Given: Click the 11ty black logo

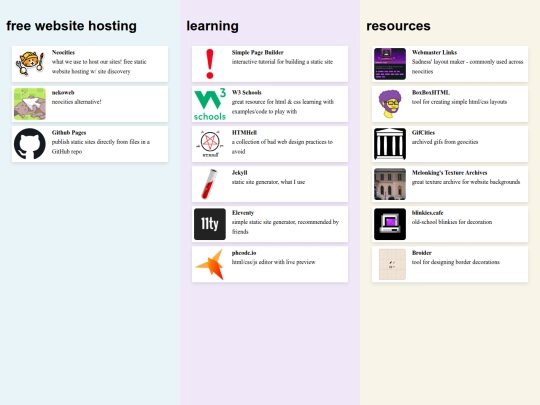Looking at the screenshot, I should (x=210, y=224).
